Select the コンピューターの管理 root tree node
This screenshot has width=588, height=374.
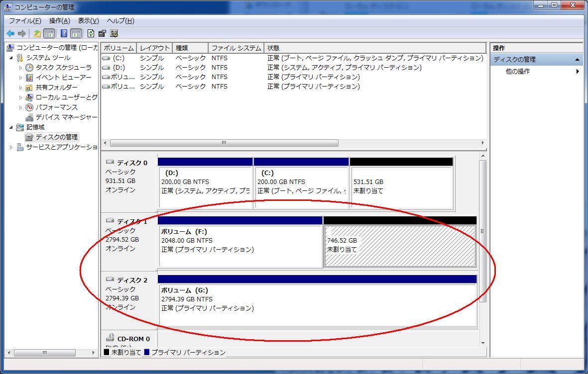click(52, 48)
